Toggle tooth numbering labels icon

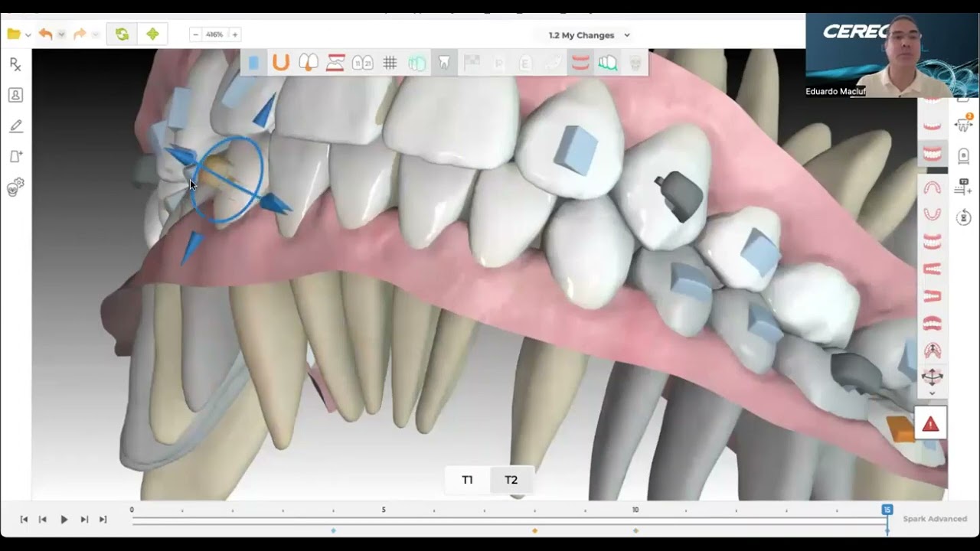[x=362, y=63]
